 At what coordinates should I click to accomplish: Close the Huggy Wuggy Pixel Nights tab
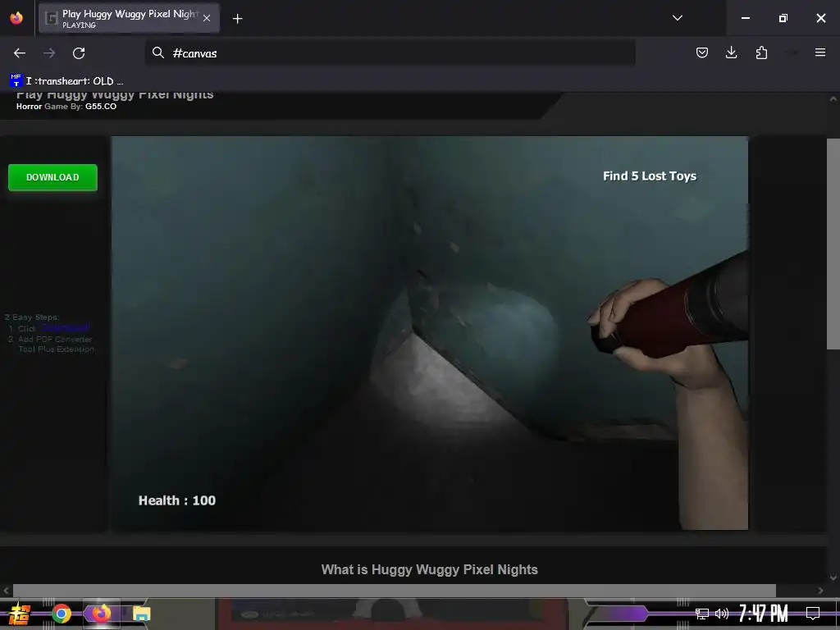[x=207, y=18]
